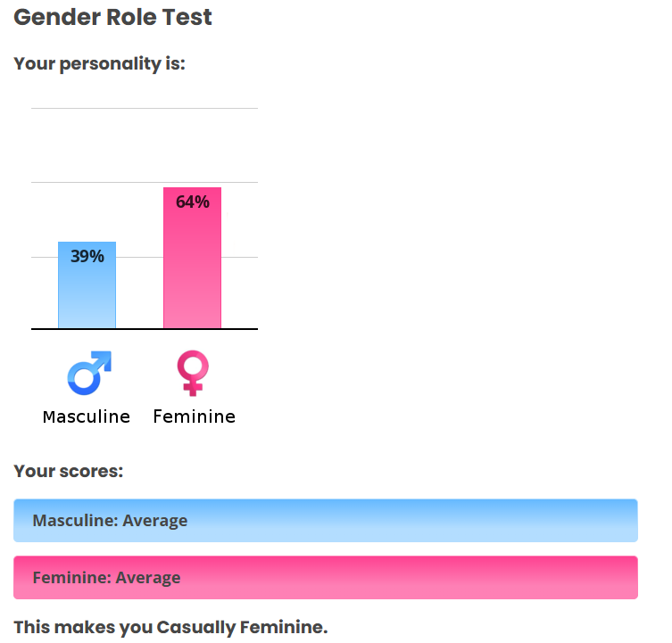Click the word 'Average' in the blue score bar
The height and width of the screenshot is (643, 672).
point(154,521)
